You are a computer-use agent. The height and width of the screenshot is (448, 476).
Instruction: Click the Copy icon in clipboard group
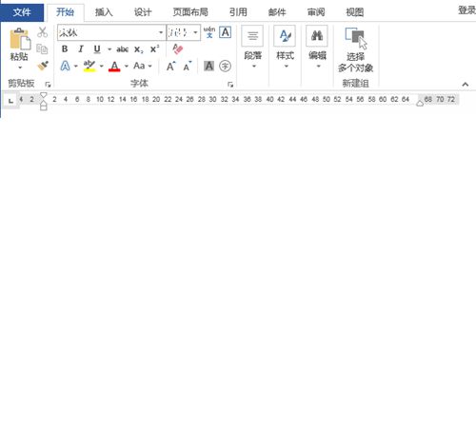pyautogui.click(x=42, y=49)
